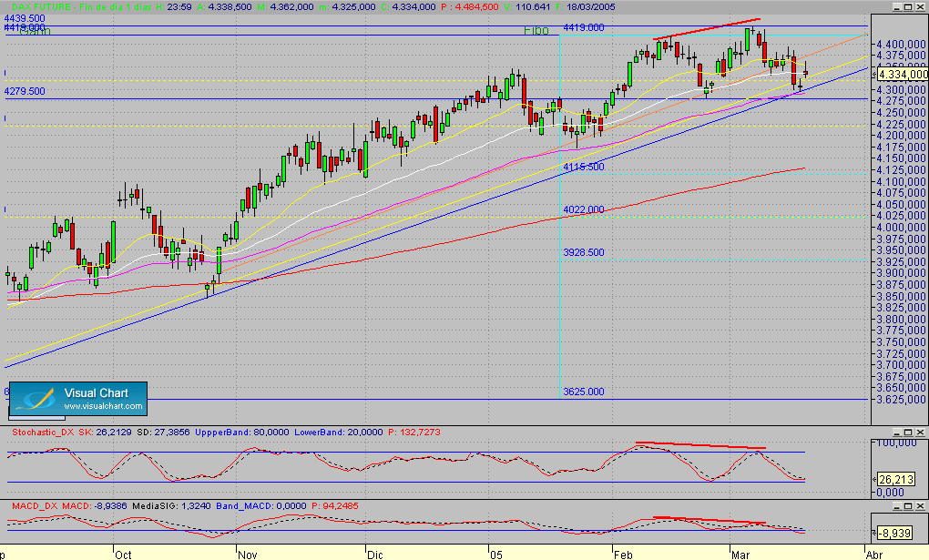Click the '3.800,000' price axis label

(x=901, y=320)
